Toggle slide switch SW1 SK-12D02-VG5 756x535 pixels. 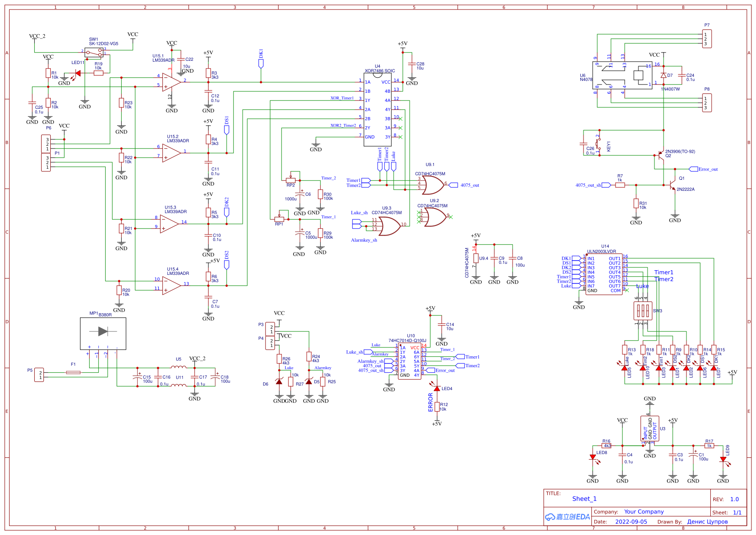tap(95, 52)
